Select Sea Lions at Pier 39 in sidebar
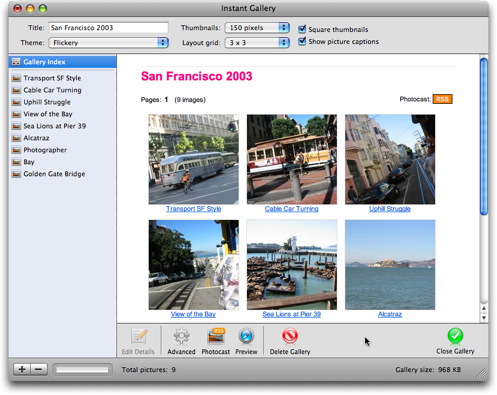497x395 pixels. (63, 126)
